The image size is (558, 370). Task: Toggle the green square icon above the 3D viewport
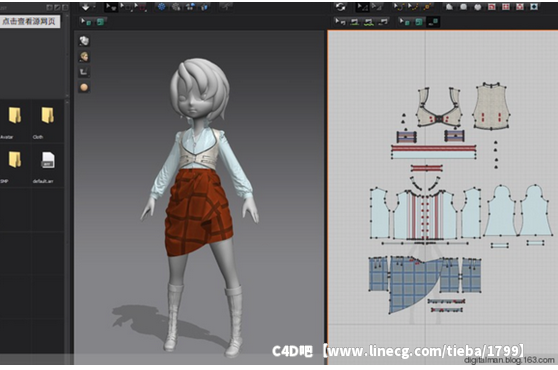(100, 22)
